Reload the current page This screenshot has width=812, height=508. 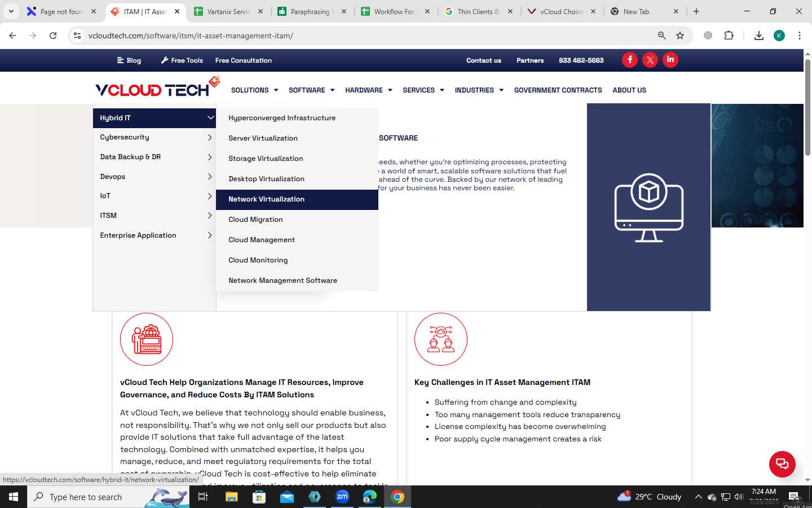(53, 36)
